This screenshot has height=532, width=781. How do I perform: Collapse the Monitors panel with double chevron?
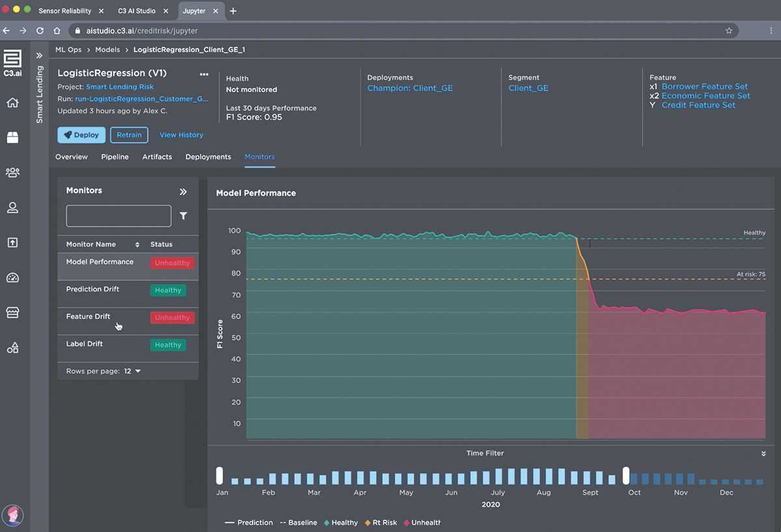(184, 192)
